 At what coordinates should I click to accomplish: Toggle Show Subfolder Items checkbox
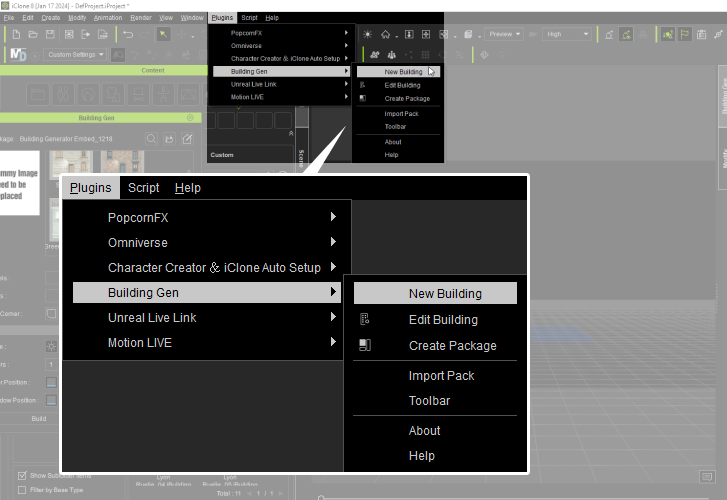pyautogui.click(x=22, y=475)
